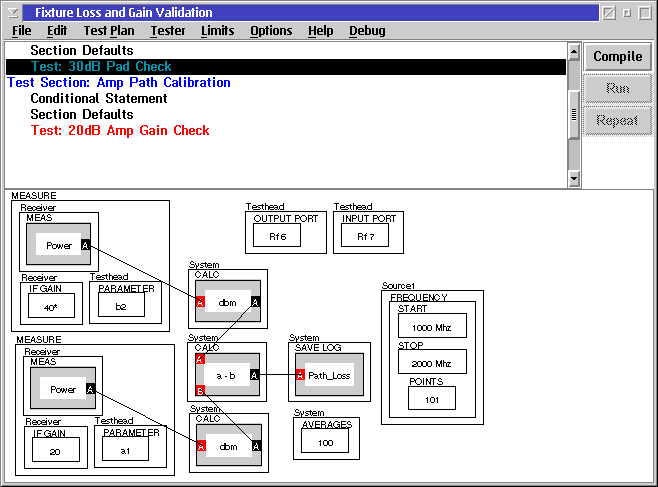Click red input pin B of a - b block

coord(200,391)
